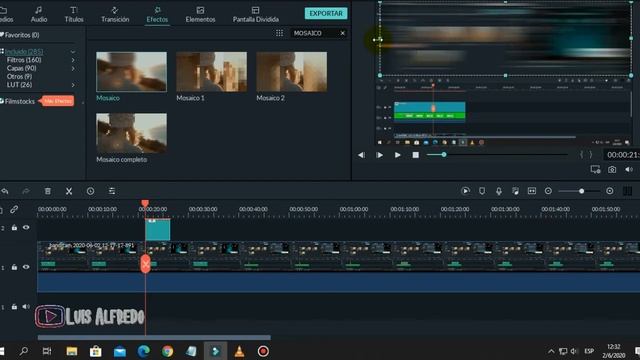Take a snapshot of the preview
640x360 pixels.
point(612,169)
